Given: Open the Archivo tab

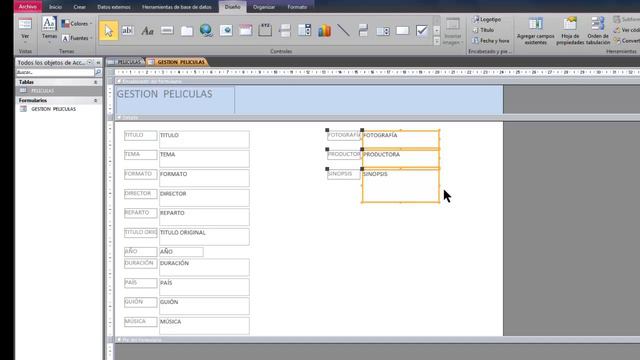Looking at the screenshot, I should point(28,7).
